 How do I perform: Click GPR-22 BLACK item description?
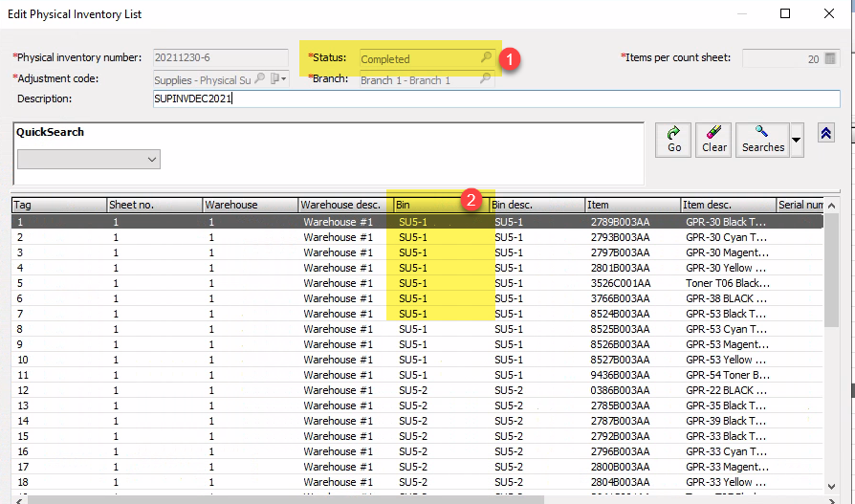[726, 390]
